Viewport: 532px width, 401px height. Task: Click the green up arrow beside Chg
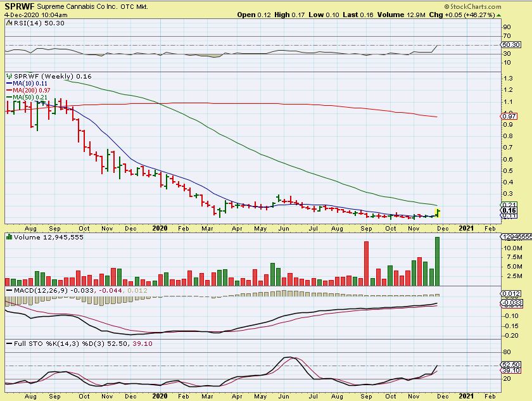pos(499,15)
